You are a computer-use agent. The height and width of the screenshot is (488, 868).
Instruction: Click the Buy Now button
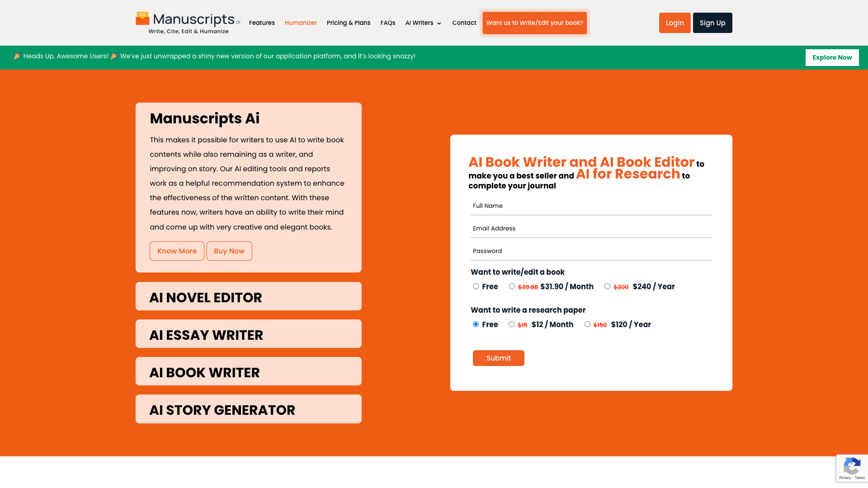click(x=229, y=251)
